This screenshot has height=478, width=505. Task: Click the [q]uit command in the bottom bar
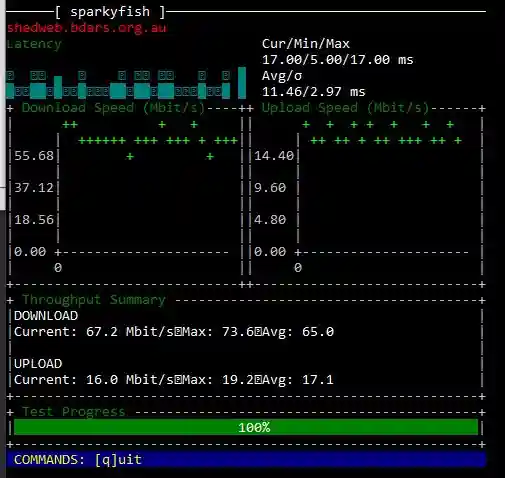pyautogui.click(x=118, y=460)
